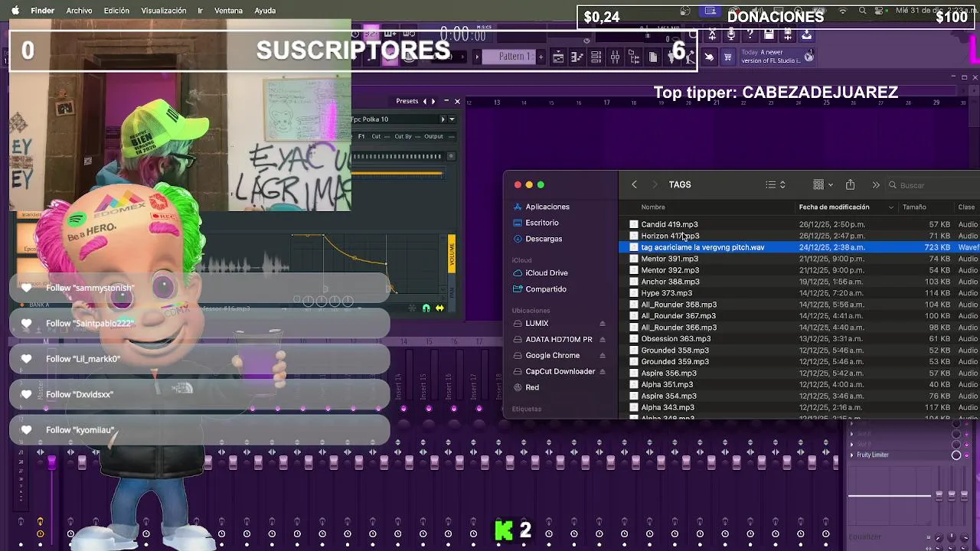The width and height of the screenshot is (980, 551).
Task: Sort Finder list by Nombre column
Action: point(653,207)
